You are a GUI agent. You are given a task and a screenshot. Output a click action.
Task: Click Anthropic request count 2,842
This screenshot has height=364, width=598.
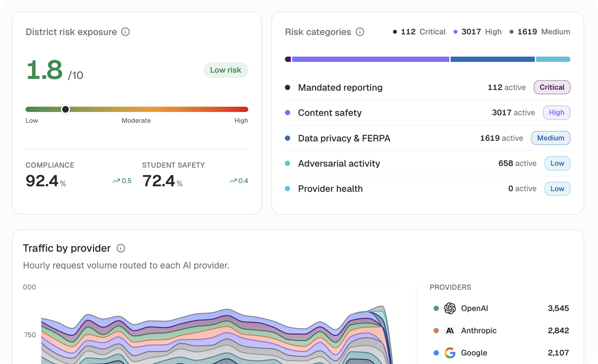point(558,331)
